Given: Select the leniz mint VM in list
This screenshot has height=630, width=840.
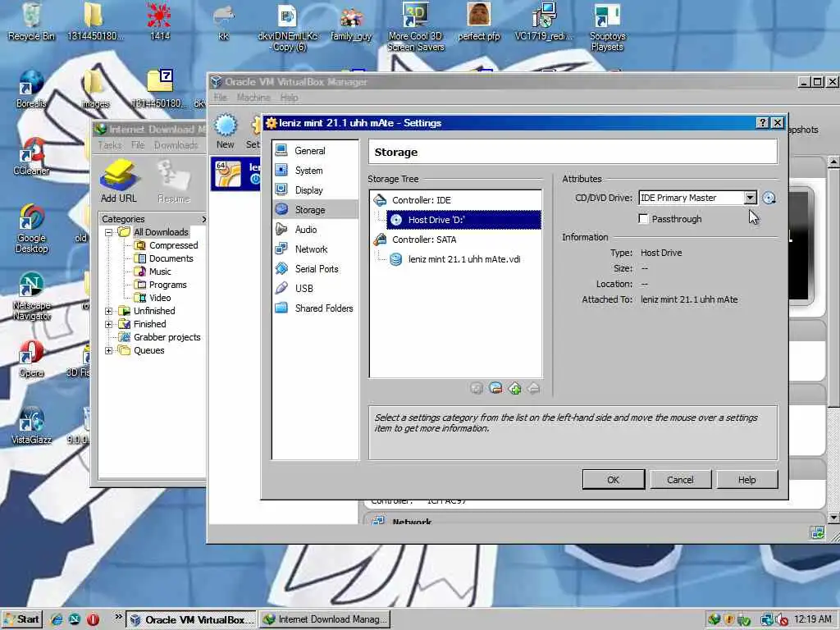Looking at the screenshot, I should pyautogui.click(x=235, y=174).
